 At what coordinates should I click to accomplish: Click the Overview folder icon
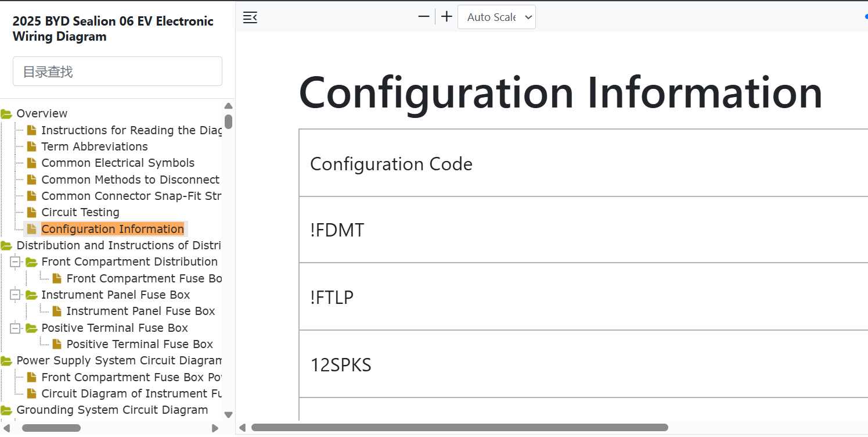pyautogui.click(x=6, y=114)
